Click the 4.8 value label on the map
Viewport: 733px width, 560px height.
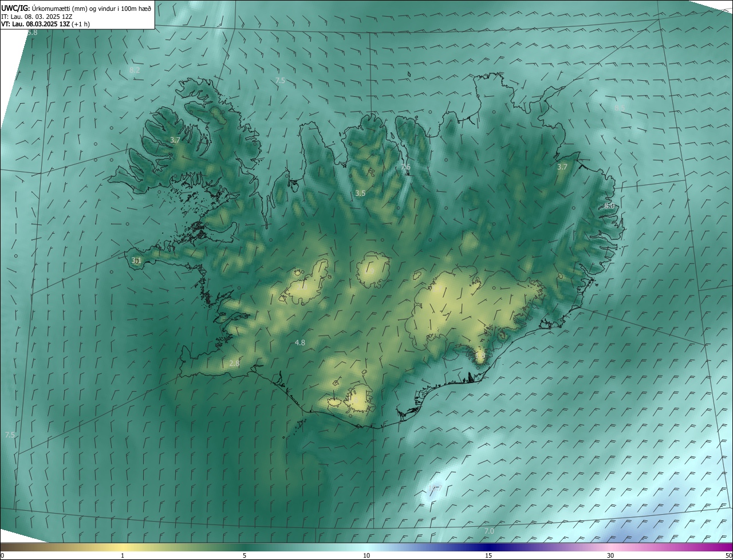(x=300, y=342)
